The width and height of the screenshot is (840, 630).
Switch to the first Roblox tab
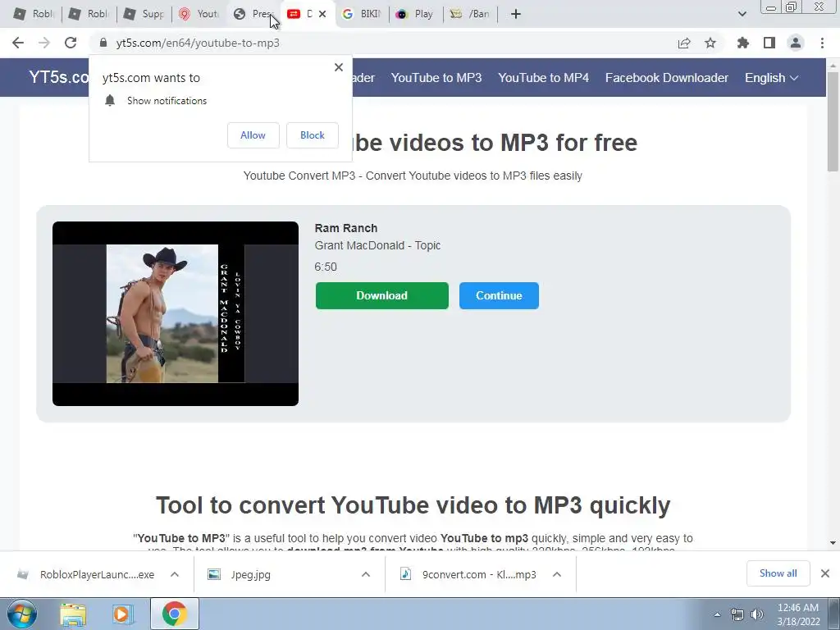(x=34, y=14)
